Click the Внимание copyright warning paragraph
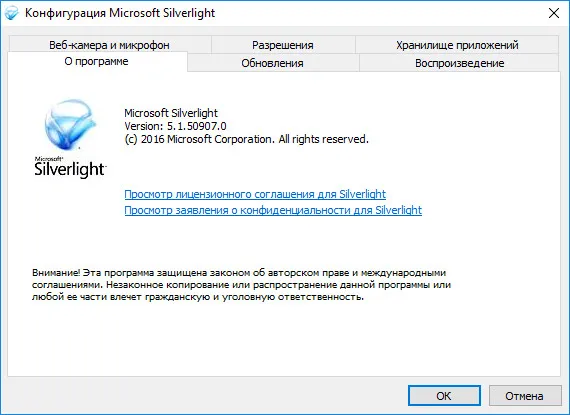570x415 pixels. (241, 285)
